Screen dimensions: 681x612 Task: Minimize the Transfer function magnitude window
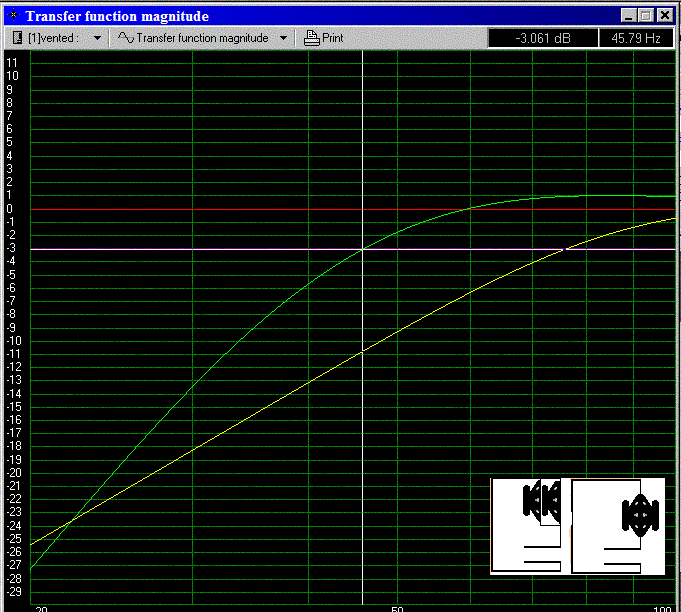(x=628, y=16)
